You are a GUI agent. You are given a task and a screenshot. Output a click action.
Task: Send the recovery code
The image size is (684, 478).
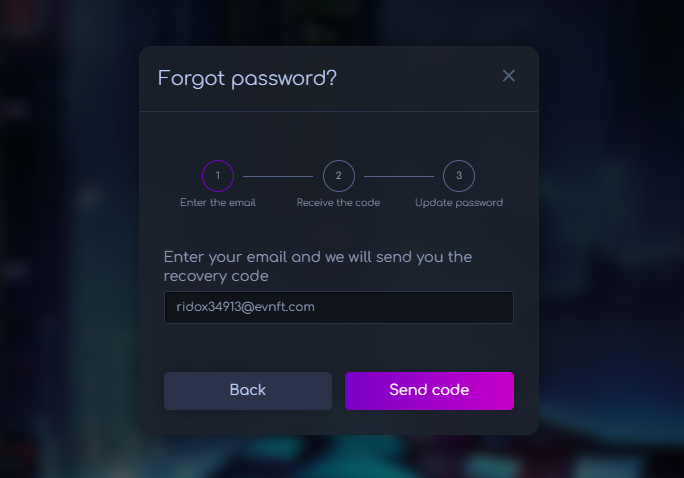coord(429,390)
